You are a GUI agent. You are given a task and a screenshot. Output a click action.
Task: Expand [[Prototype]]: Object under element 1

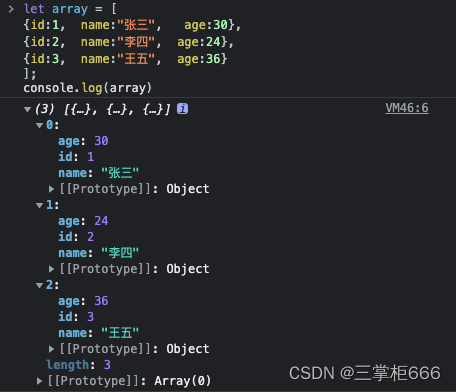coord(51,269)
